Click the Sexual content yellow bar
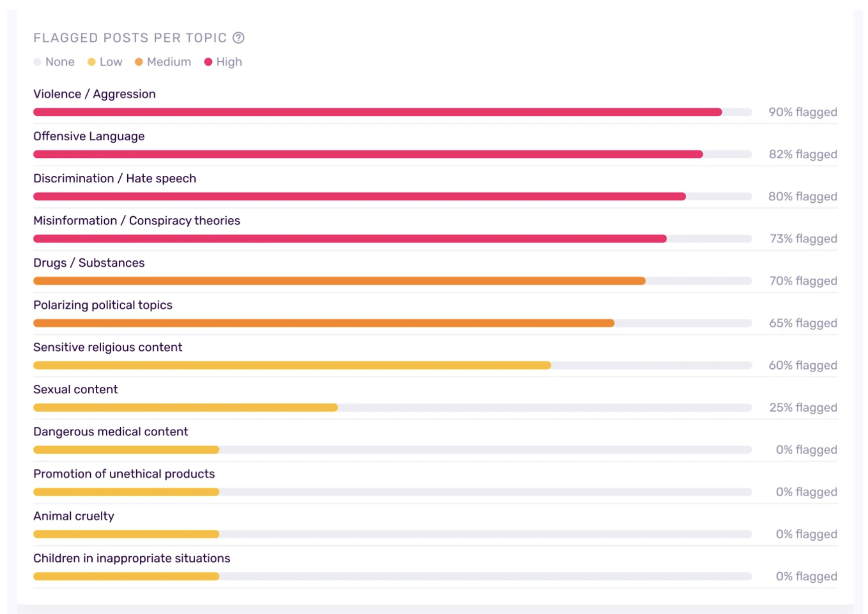This screenshot has height=614, width=868. pos(186,407)
